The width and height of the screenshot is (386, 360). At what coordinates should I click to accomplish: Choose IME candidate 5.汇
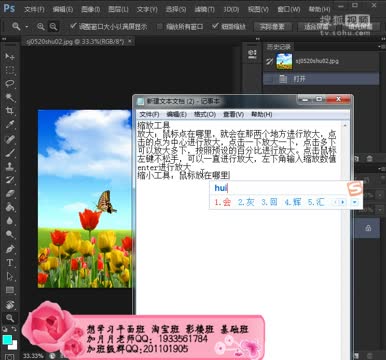(x=316, y=202)
